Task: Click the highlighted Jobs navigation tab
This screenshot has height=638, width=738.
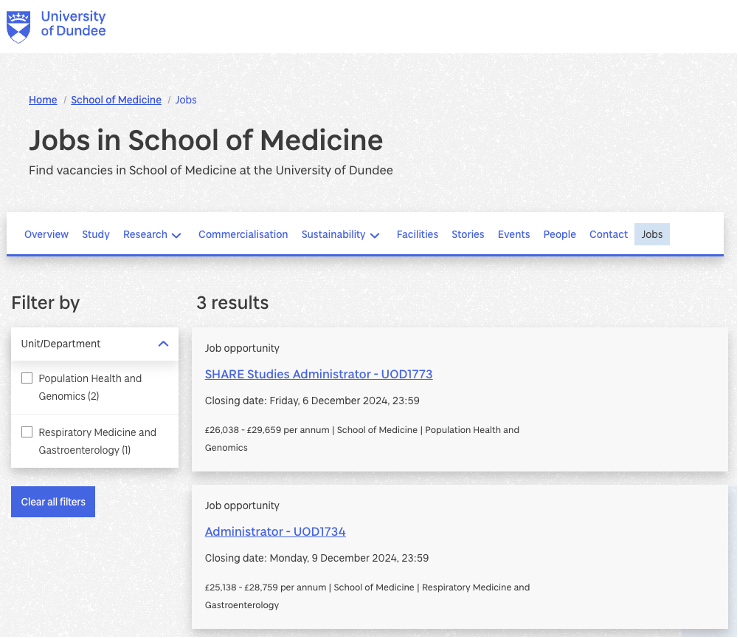Action: tap(652, 235)
